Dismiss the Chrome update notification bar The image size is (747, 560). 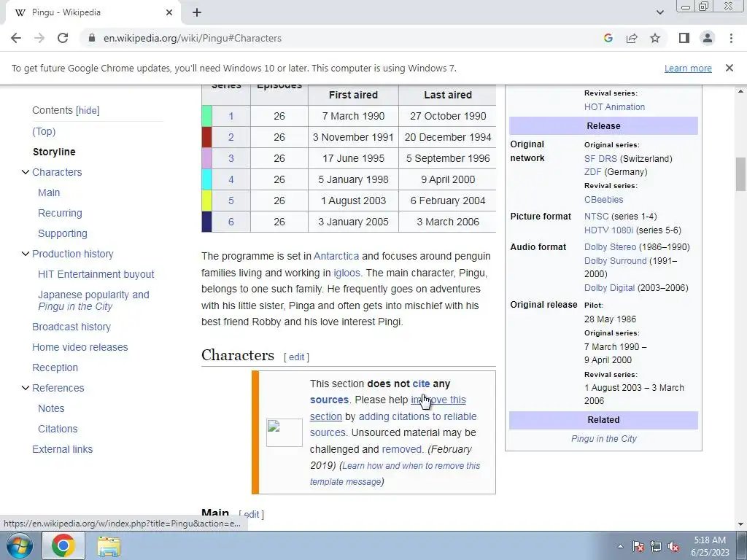(x=729, y=68)
